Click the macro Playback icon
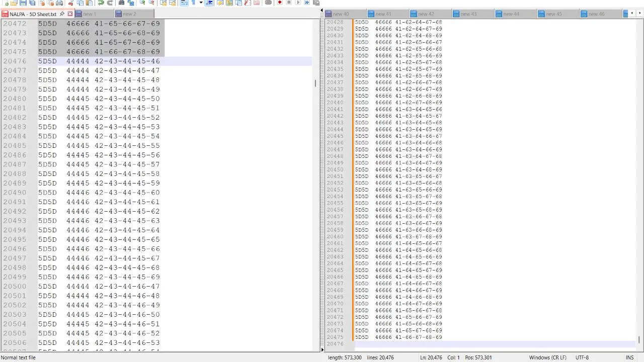The image size is (644, 362). pos(298,3)
